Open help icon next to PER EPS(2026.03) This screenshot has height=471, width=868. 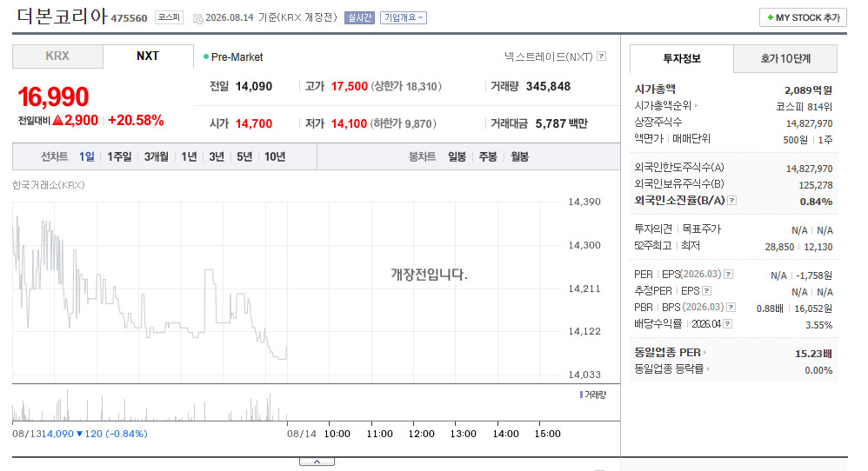(x=729, y=275)
